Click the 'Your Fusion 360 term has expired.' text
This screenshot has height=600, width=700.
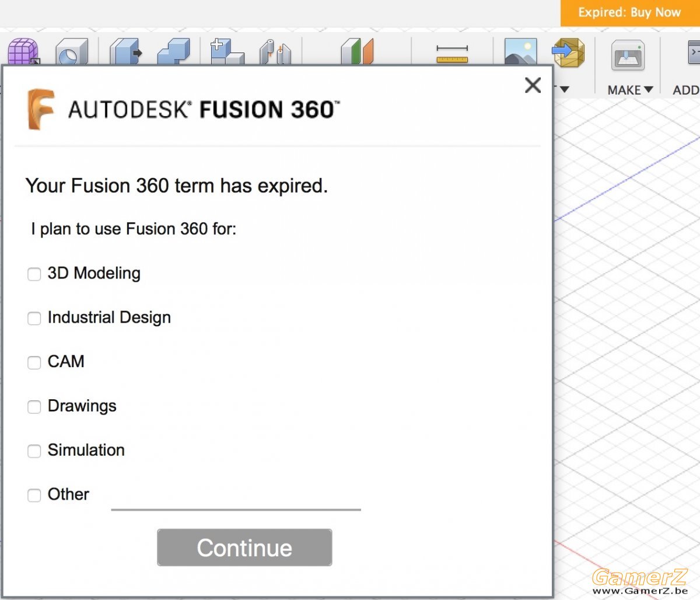click(177, 186)
